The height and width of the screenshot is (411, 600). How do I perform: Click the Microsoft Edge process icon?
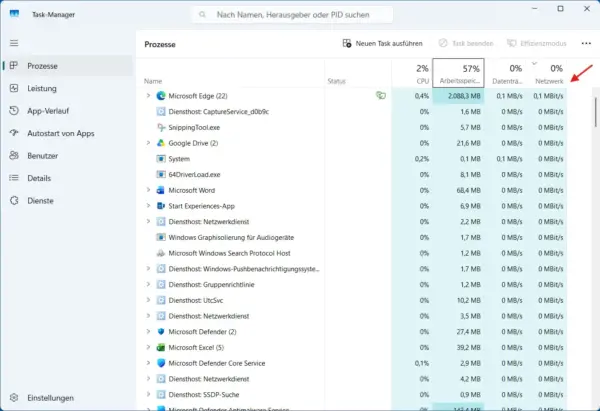161,96
